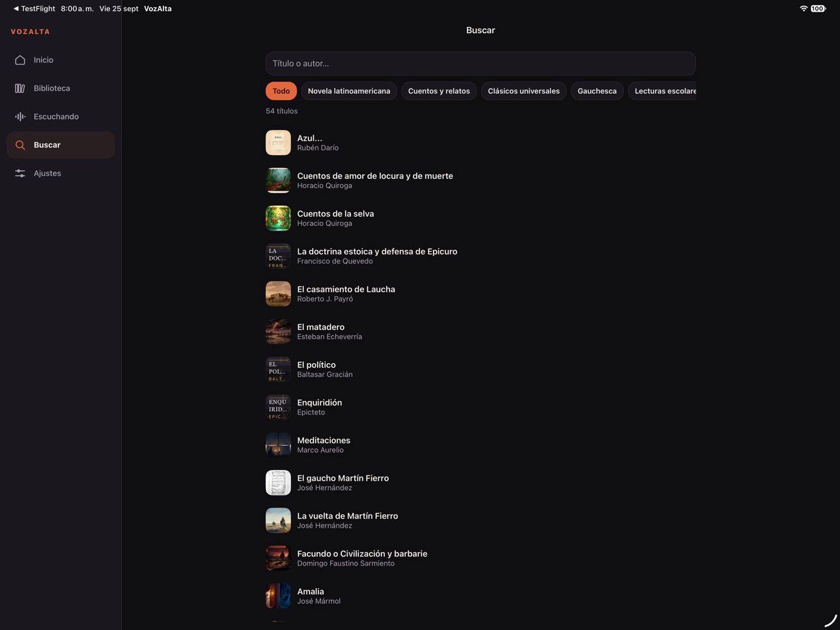Screen dimensions: 840x630
Task: Select the author "Francisco de Quevedo"
Action: coord(335,261)
